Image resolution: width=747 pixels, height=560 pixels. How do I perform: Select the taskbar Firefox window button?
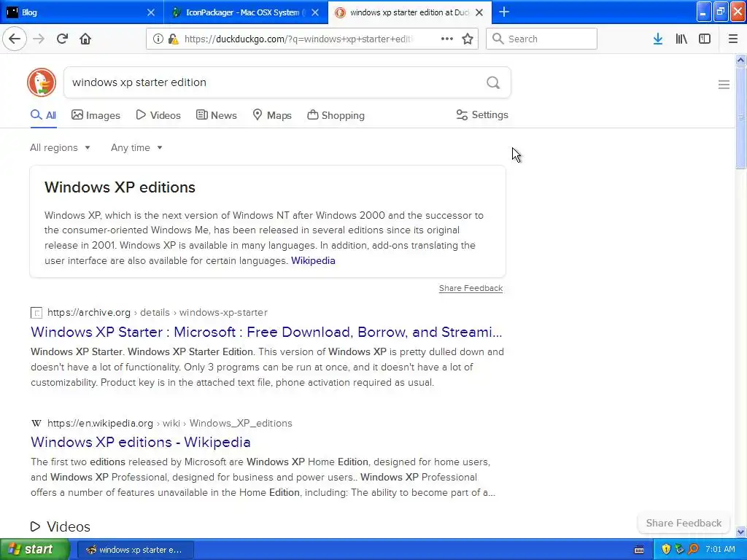point(135,550)
